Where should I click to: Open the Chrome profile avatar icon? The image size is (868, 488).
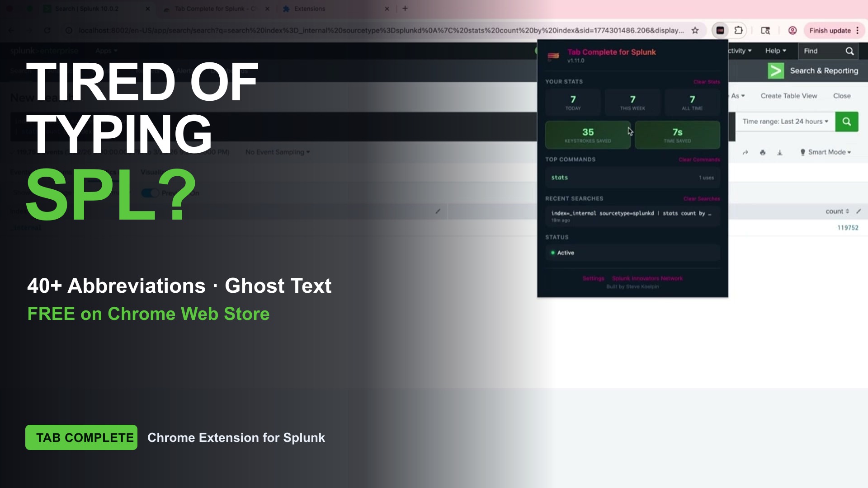(x=793, y=30)
